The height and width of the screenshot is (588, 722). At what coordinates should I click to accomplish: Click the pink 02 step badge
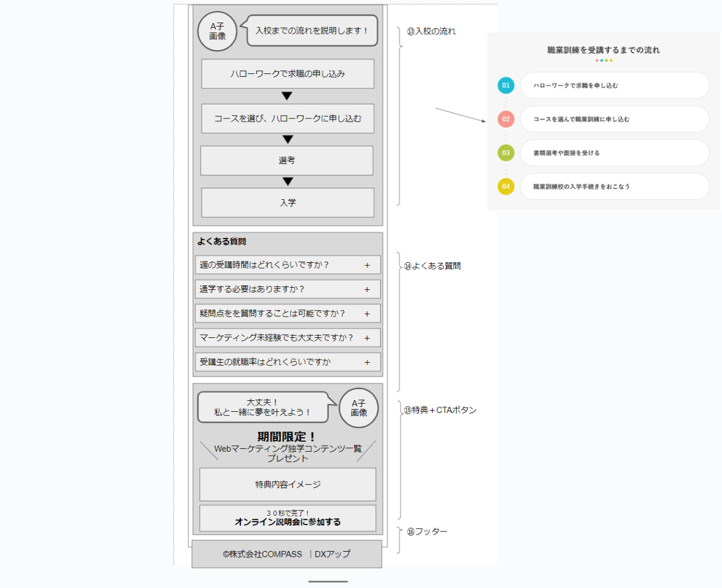[506, 119]
